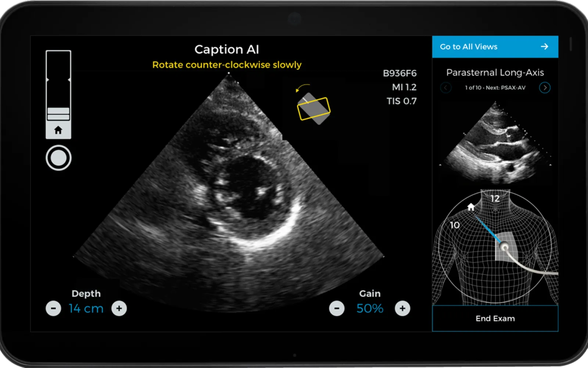The height and width of the screenshot is (368, 588).
Task: Click the probe position marker on the torso
Action: [505, 247]
